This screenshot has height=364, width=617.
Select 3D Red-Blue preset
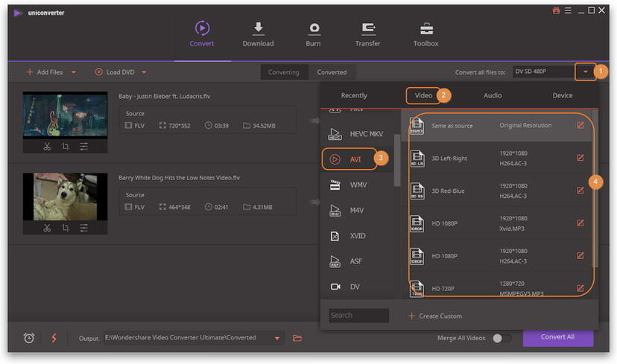(496, 191)
